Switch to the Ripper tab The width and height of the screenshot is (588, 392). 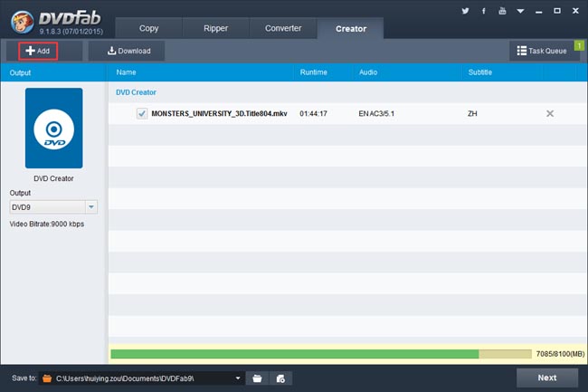215,28
